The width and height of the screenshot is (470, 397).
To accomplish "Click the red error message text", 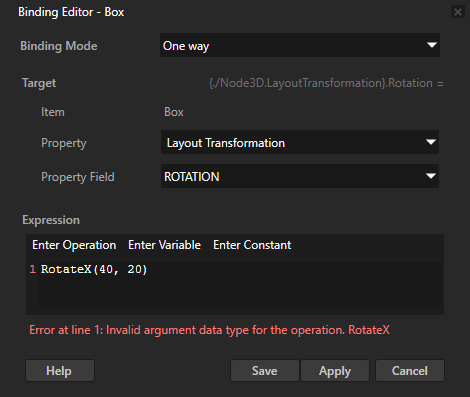I will [x=209, y=330].
